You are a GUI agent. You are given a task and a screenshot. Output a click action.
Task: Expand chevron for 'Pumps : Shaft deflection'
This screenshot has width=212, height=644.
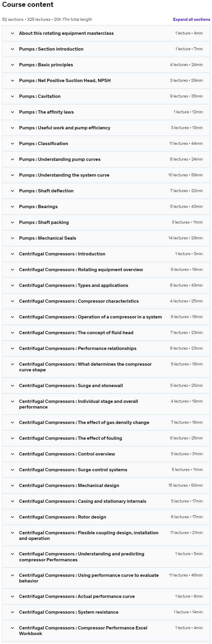pyautogui.click(x=12, y=191)
